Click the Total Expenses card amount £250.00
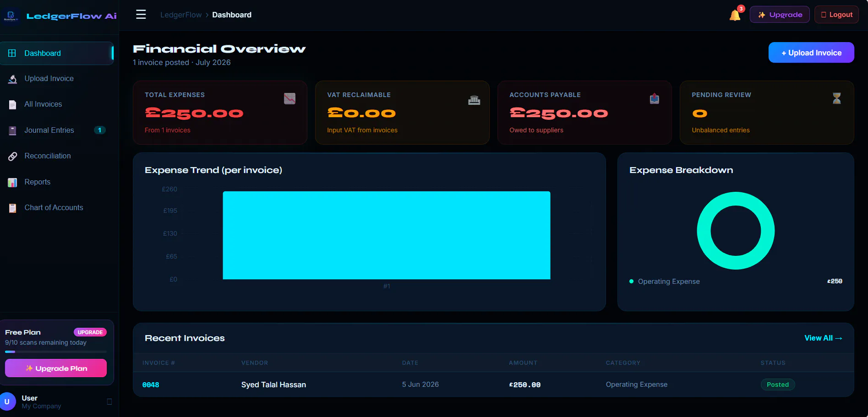868x417 pixels. coord(194,113)
